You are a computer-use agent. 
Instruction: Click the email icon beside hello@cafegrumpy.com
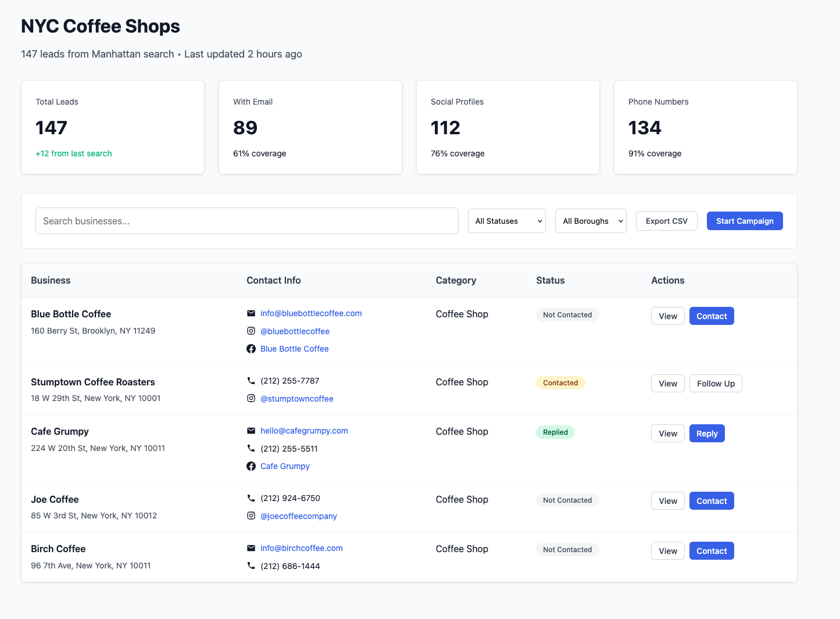coord(251,431)
